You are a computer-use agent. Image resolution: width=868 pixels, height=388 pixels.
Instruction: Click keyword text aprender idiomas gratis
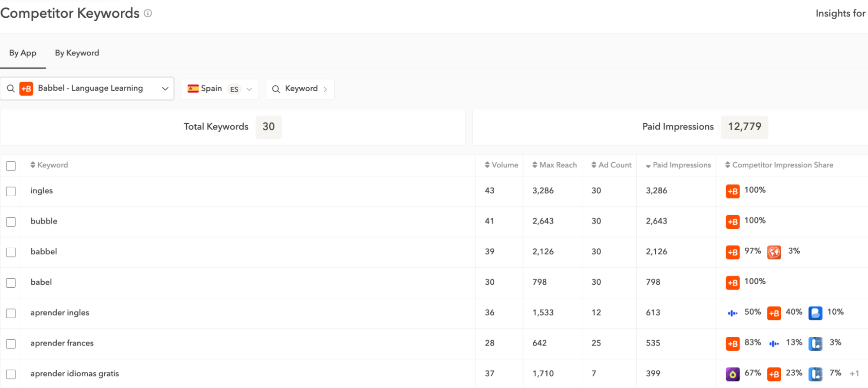[75, 374]
